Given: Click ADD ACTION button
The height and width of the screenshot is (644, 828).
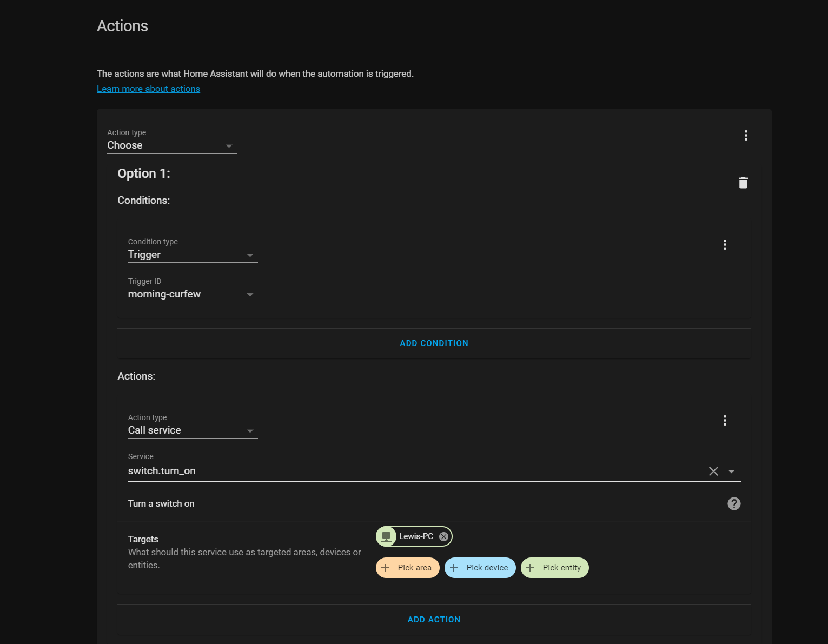Looking at the screenshot, I should (434, 620).
